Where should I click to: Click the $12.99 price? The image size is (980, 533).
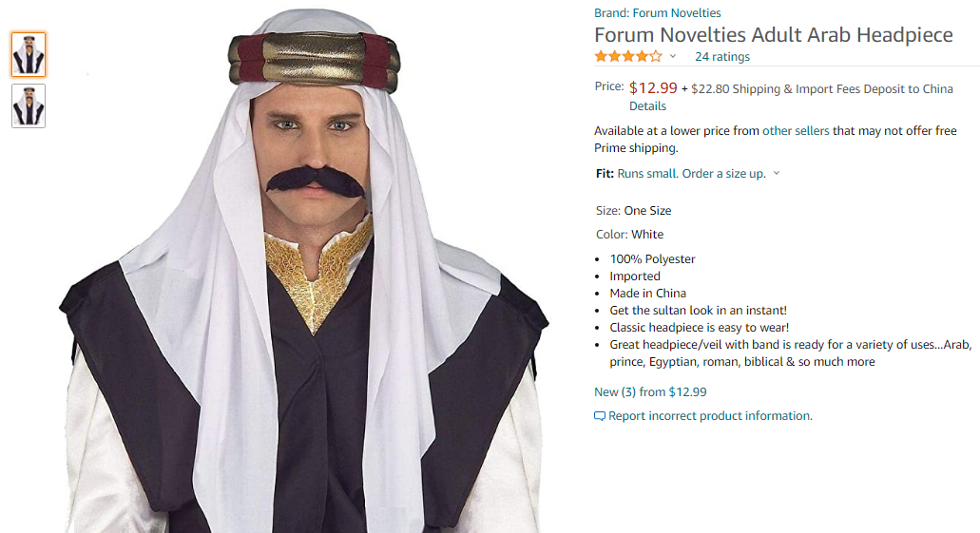point(653,87)
